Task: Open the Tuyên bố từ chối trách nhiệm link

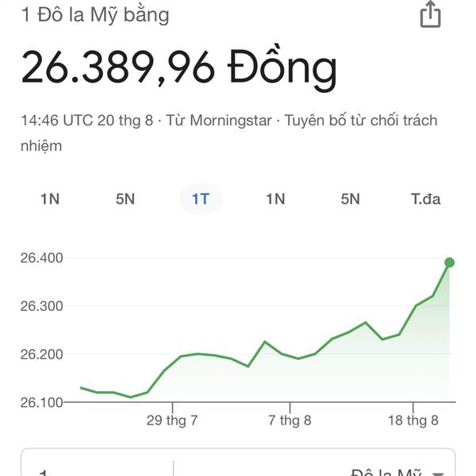Action: tap(229, 133)
